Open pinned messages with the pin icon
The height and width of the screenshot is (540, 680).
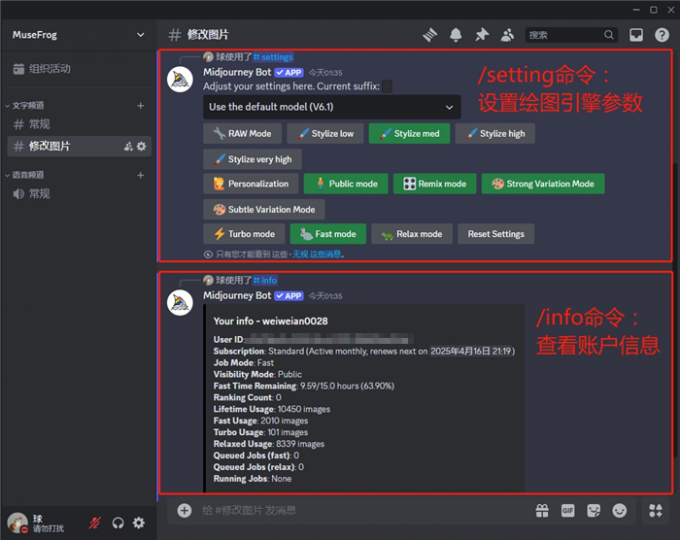[481, 35]
